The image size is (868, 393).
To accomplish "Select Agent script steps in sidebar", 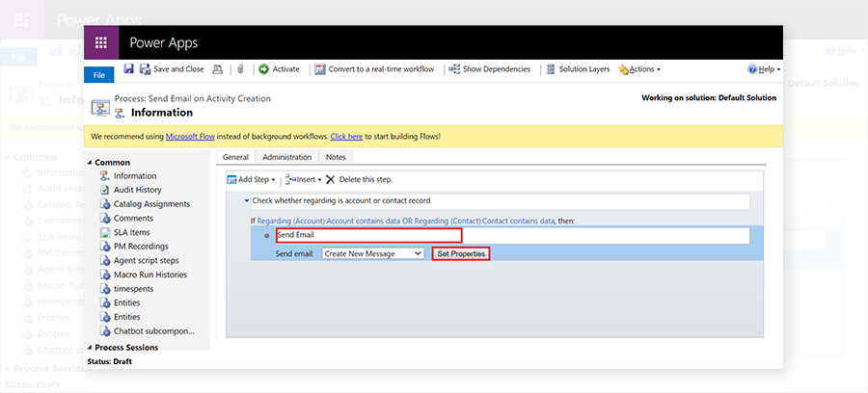I will [x=147, y=260].
